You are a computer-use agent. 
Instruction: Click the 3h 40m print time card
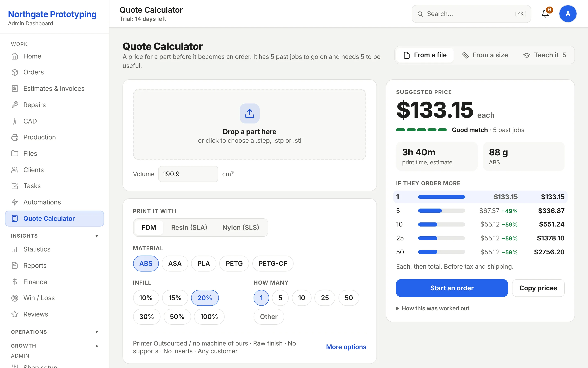tap(437, 156)
